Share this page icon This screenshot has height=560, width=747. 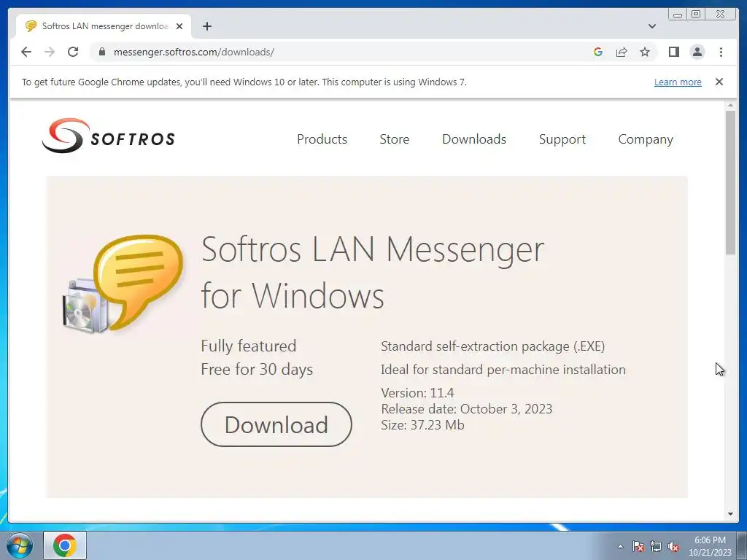[x=622, y=52]
